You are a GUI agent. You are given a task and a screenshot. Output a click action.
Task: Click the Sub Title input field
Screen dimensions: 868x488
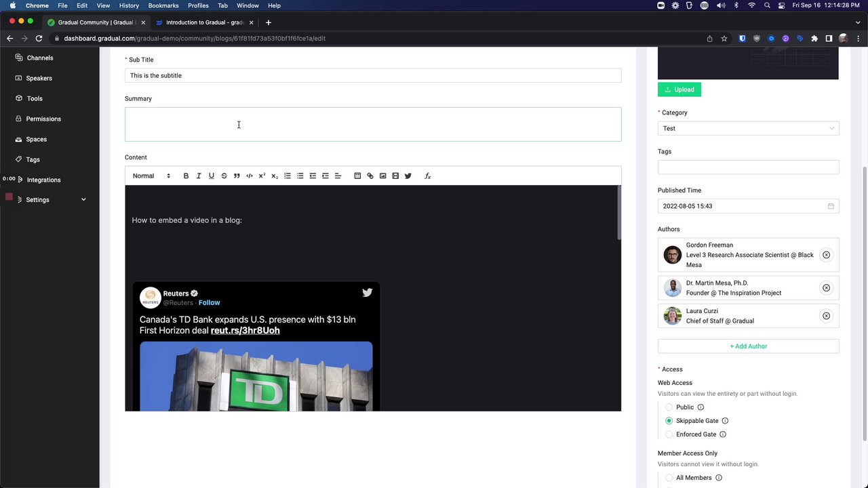tap(373, 76)
